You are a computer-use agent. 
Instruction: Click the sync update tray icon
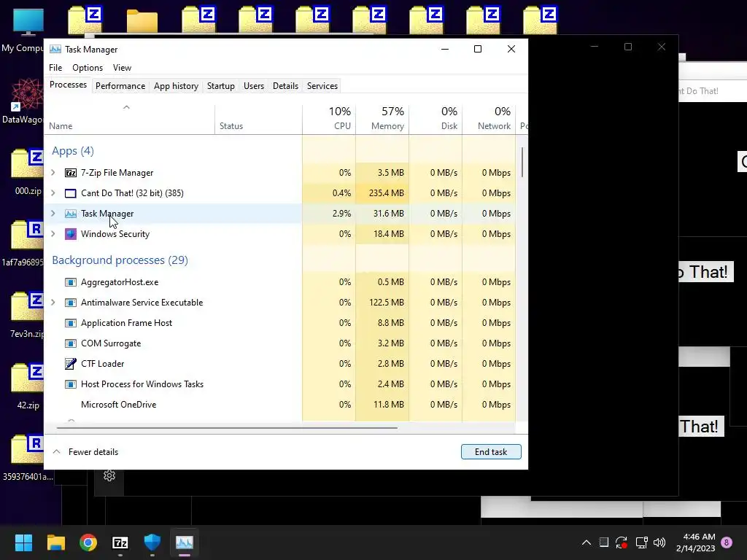click(622, 542)
